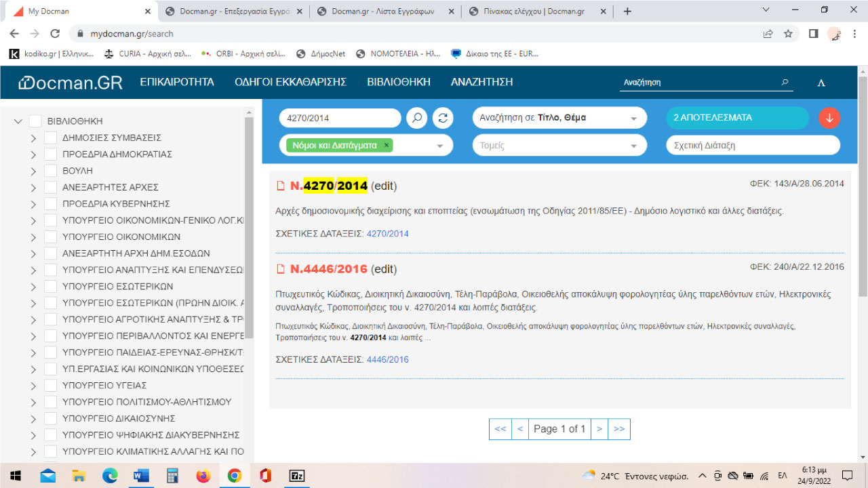Open the 4446/2016 related provision link
The height and width of the screenshot is (488, 868).
pos(387,359)
